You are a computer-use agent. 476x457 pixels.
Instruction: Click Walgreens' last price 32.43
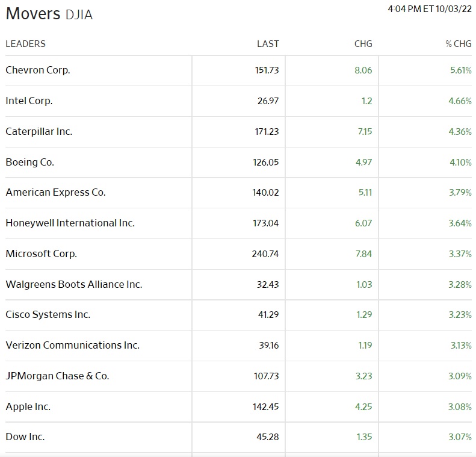(268, 284)
